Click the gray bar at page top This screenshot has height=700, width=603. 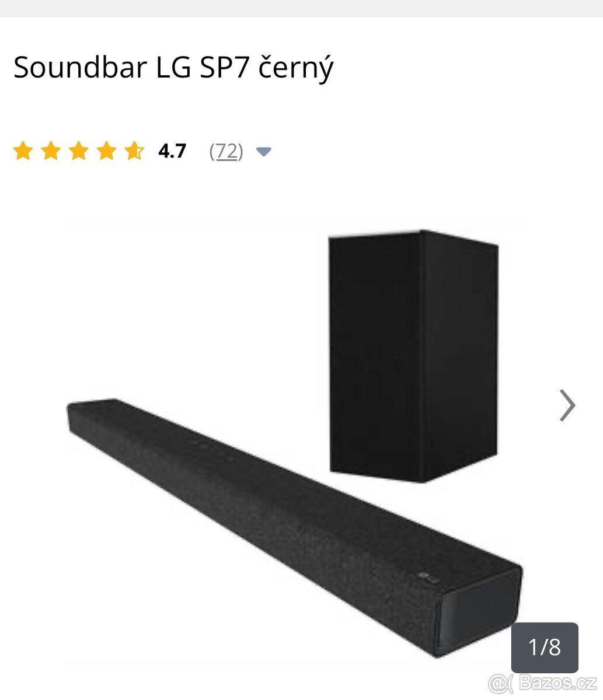click(x=301, y=8)
